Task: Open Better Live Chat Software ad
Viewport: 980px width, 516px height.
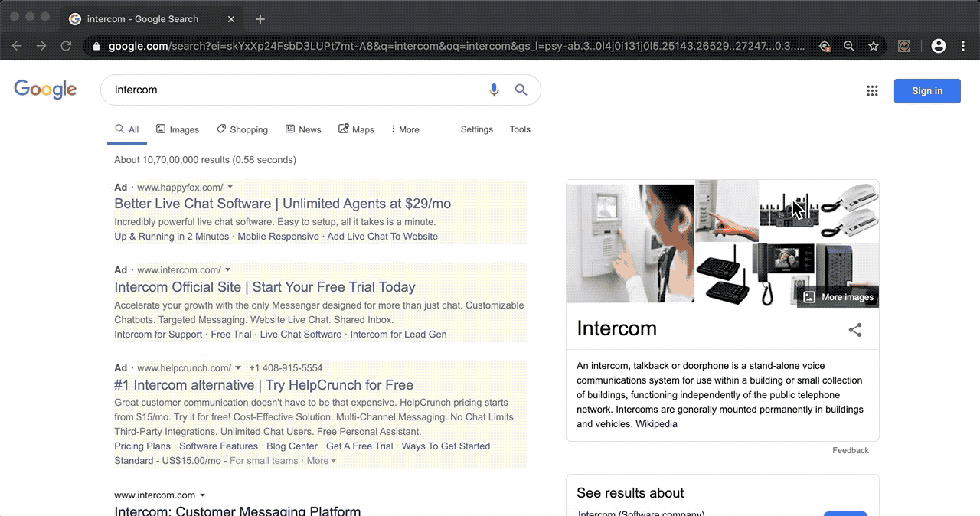Action: tap(283, 204)
